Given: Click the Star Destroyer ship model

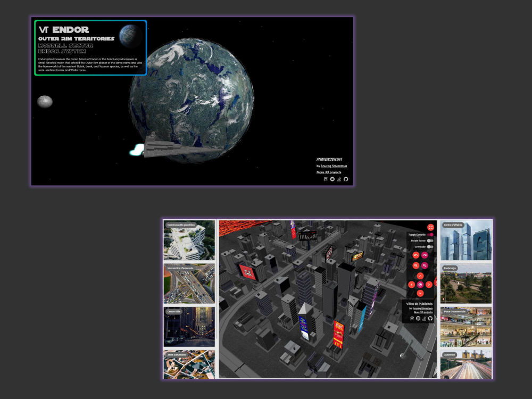Looking at the screenshot, I should [177, 147].
